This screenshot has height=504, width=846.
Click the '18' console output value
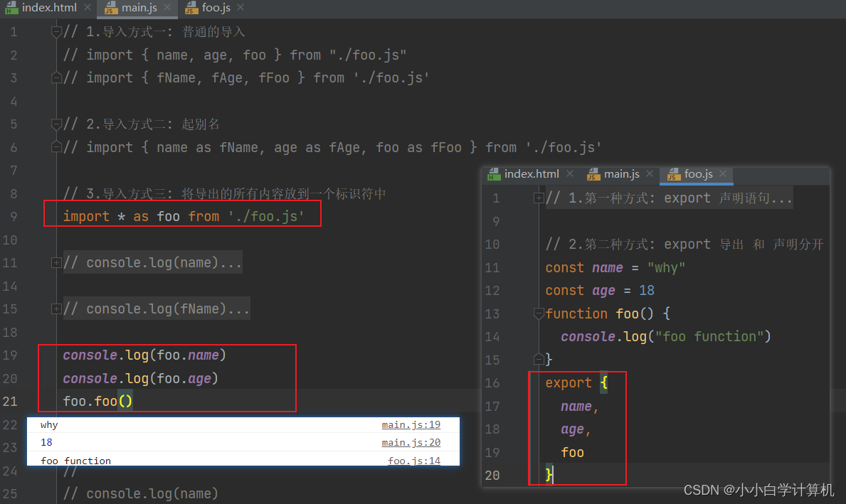[x=46, y=443]
